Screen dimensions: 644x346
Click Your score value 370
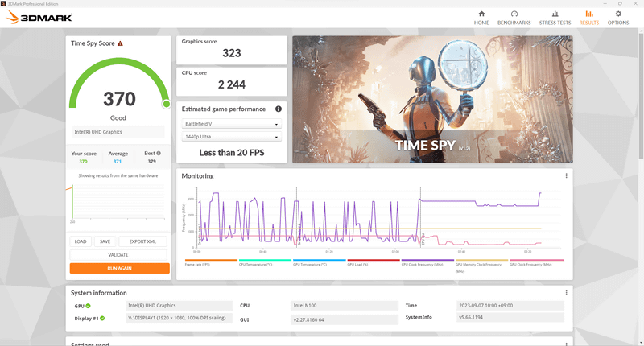click(84, 161)
